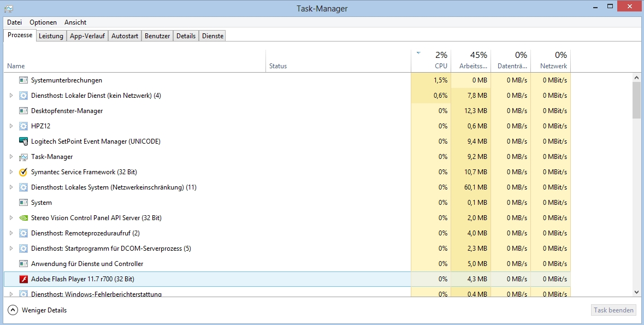Click the HPZ12 gear icon
This screenshot has height=325, width=644.
[23, 126]
